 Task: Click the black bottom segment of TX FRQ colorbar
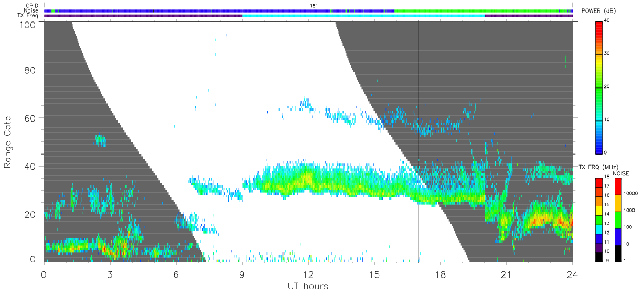pyautogui.click(x=599, y=256)
